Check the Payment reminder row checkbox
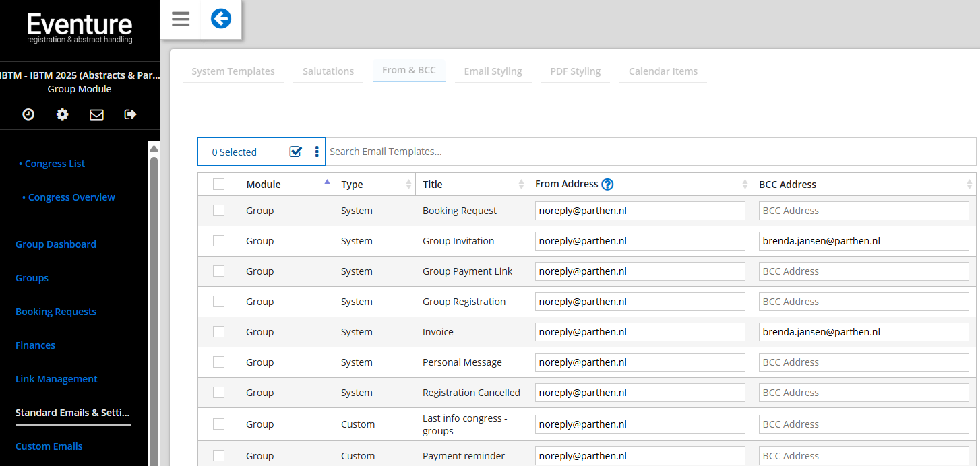Image resolution: width=980 pixels, height=466 pixels. pyautogui.click(x=218, y=455)
